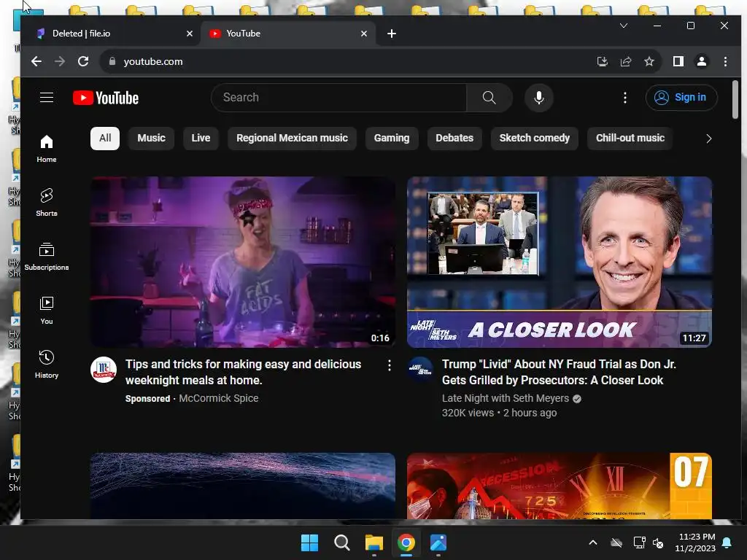Go to Home in sidebar
The width and height of the screenshot is (747, 560).
click(47, 149)
